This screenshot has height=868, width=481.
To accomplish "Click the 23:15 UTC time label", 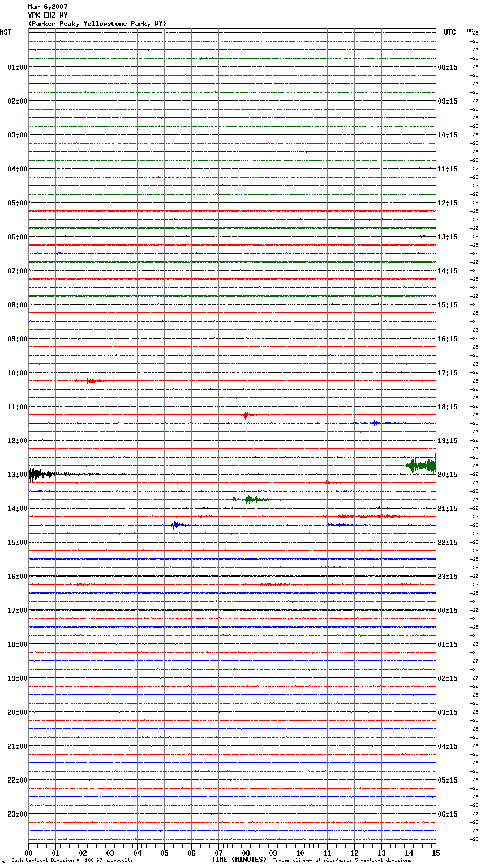I will (448, 577).
